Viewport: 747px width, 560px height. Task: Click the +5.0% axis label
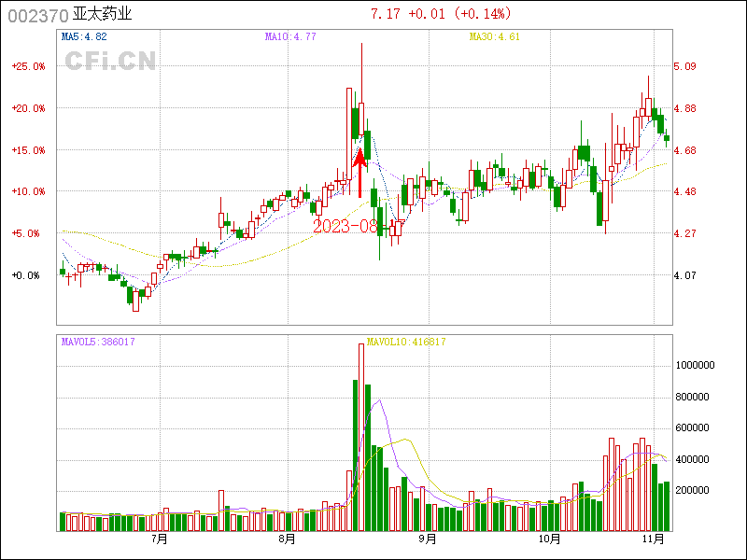point(26,233)
